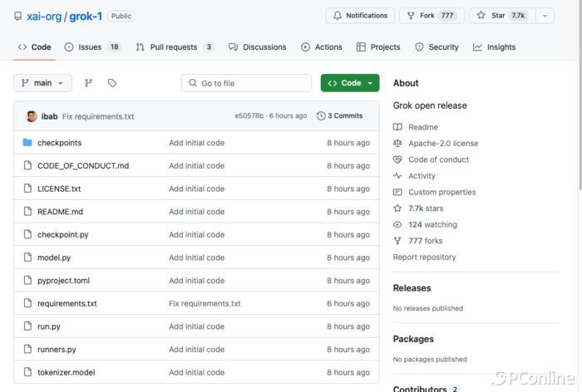582x392 pixels.
Task: View branches via the branch icon
Action: [x=88, y=83]
